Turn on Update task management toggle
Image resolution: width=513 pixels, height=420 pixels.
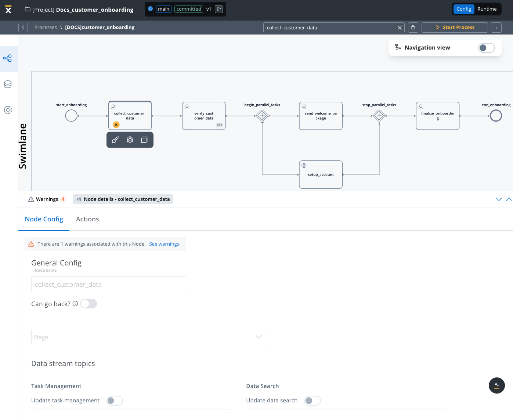pyautogui.click(x=115, y=401)
